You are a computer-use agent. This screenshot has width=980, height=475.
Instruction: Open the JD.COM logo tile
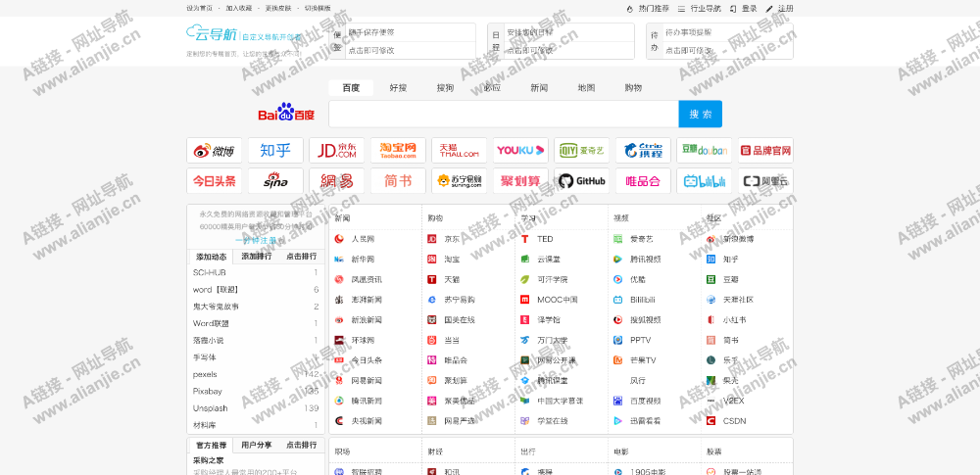[x=336, y=151]
